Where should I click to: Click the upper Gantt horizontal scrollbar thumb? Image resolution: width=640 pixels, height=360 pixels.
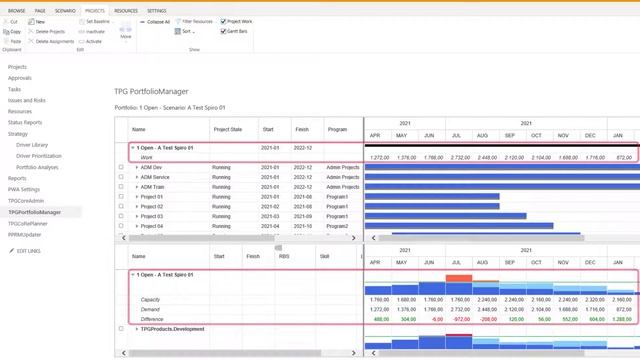click(482, 238)
